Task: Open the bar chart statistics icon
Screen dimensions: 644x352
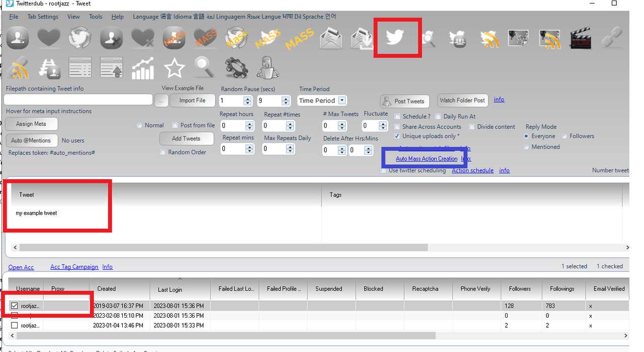Action: (143, 67)
